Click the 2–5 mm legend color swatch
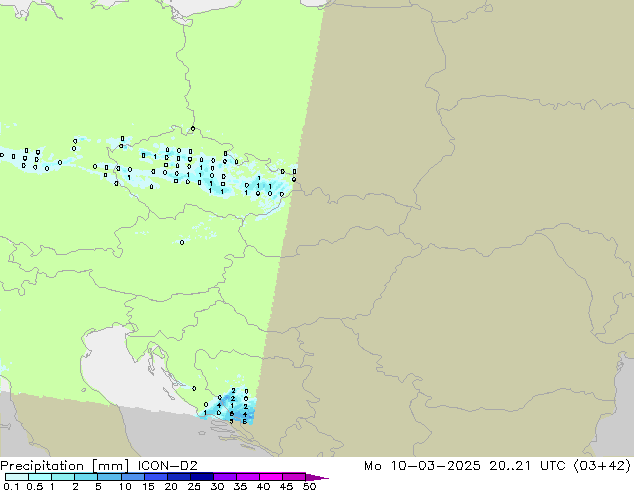Viewport: 634px width, 490px height. 86,477
